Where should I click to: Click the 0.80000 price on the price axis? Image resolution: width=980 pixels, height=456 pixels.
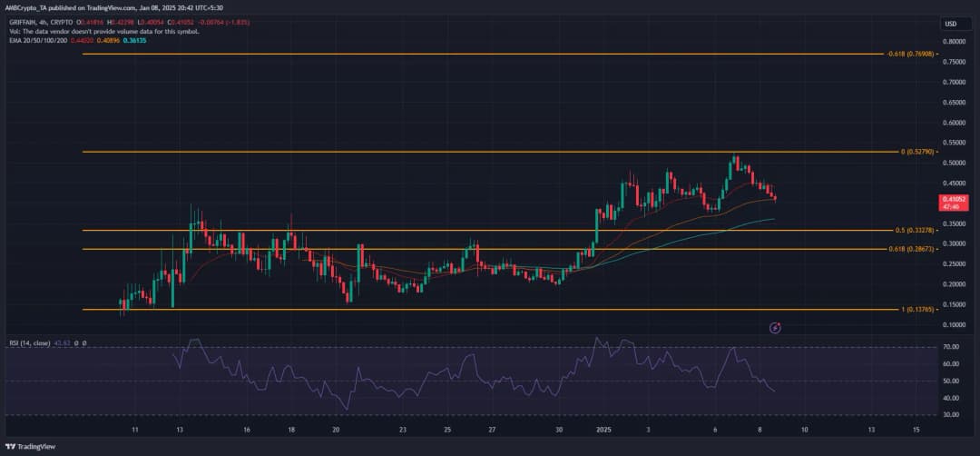coord(954,42)
